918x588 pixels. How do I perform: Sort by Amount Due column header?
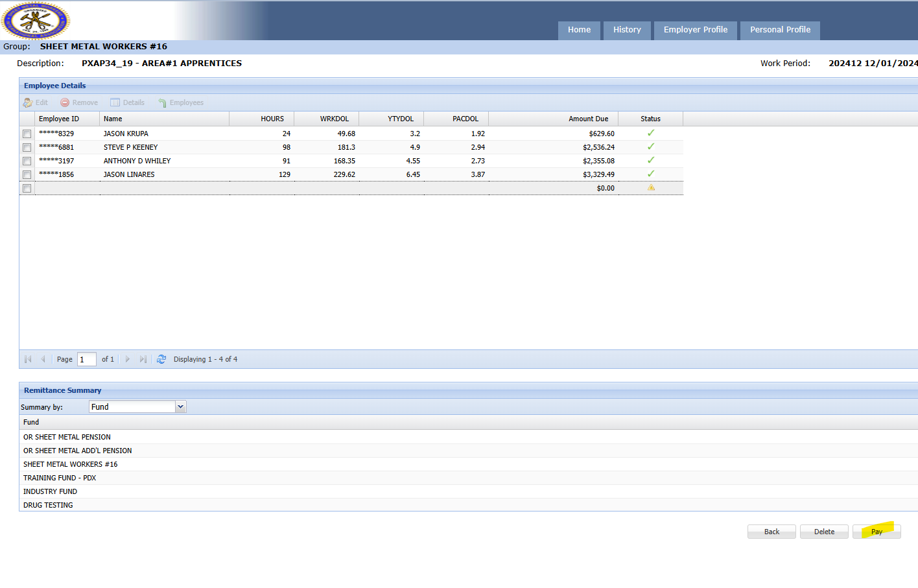[554, 119]
